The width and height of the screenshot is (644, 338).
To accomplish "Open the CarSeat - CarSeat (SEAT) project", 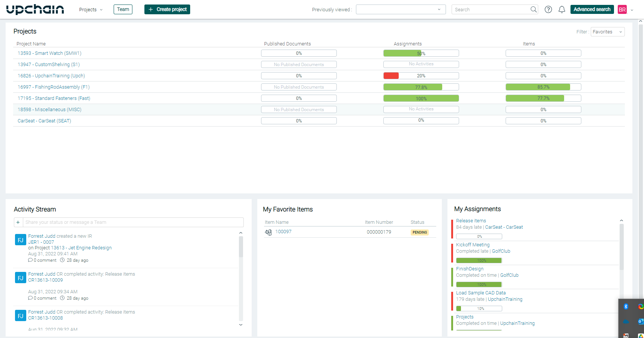I will point(44,121).
